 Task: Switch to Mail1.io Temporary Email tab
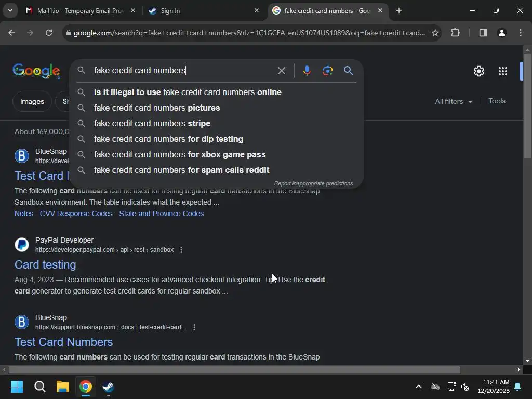pyautogui.click(x=79, y=11)
